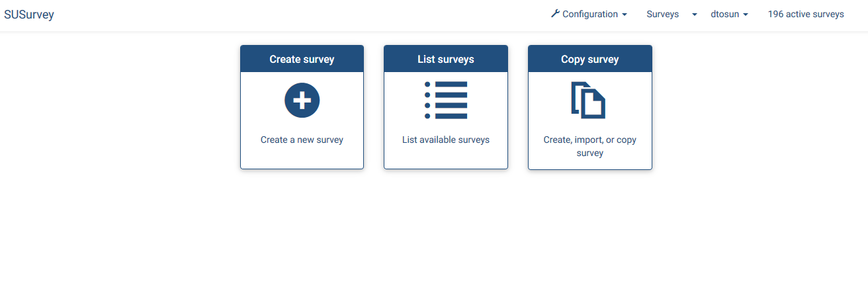Click the top line of the list icon

click(451, 85)
